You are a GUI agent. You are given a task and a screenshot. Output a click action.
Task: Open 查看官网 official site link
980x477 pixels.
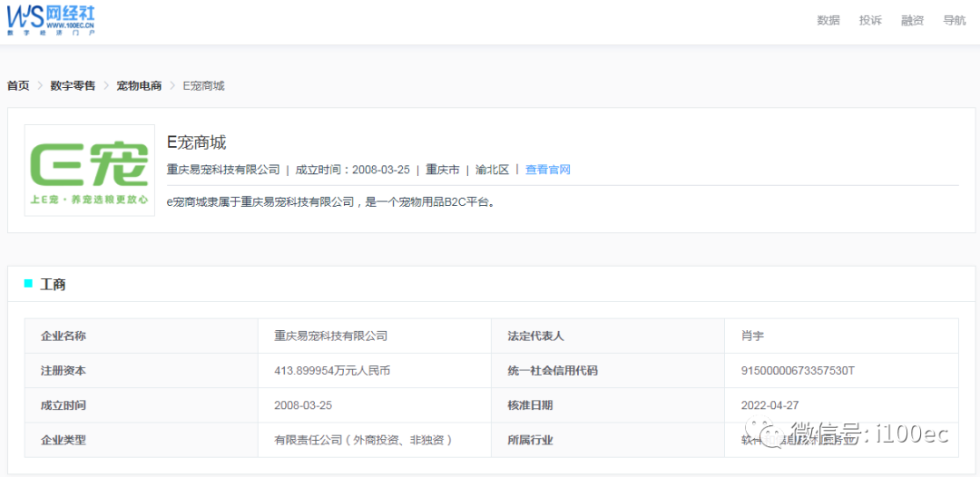[547, 170]
